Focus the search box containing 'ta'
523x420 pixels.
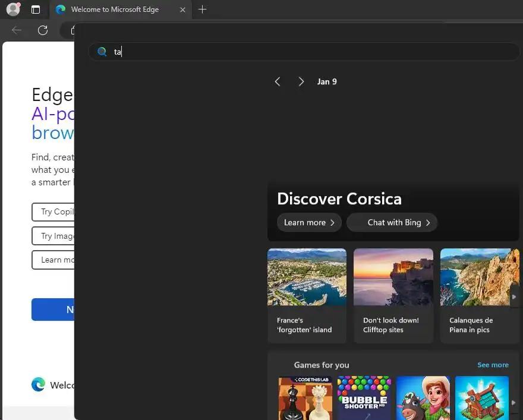pos(304,52)
